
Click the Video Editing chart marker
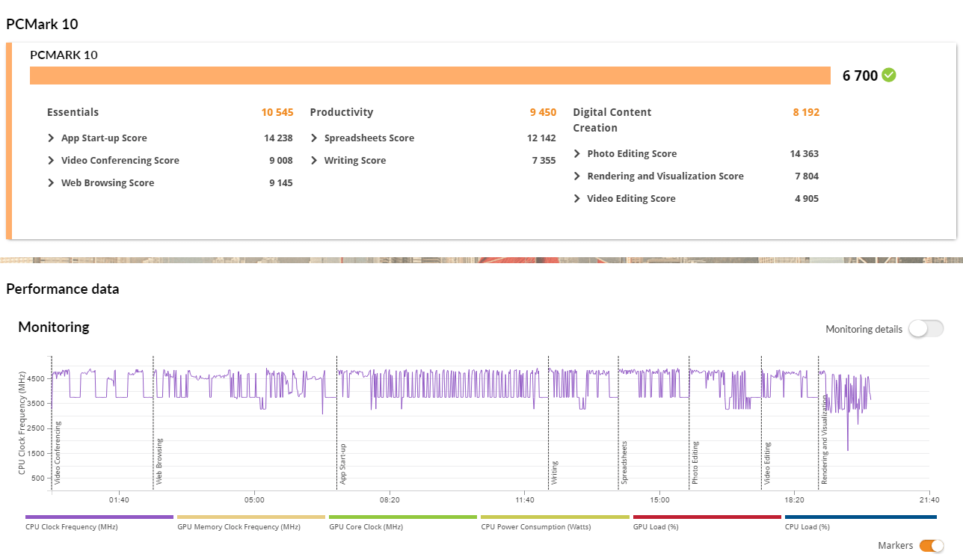[767, 463]
